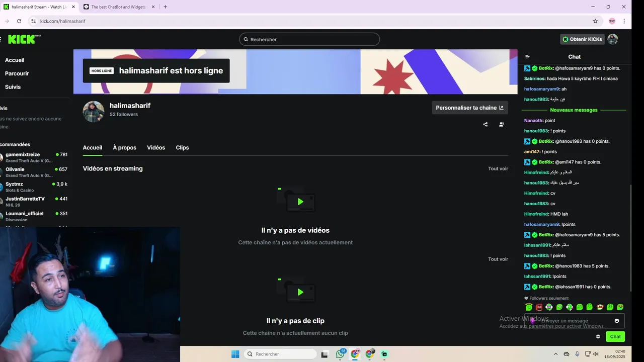Show hidden system tray icons
The image size is (644, 362).
(555, 354)
